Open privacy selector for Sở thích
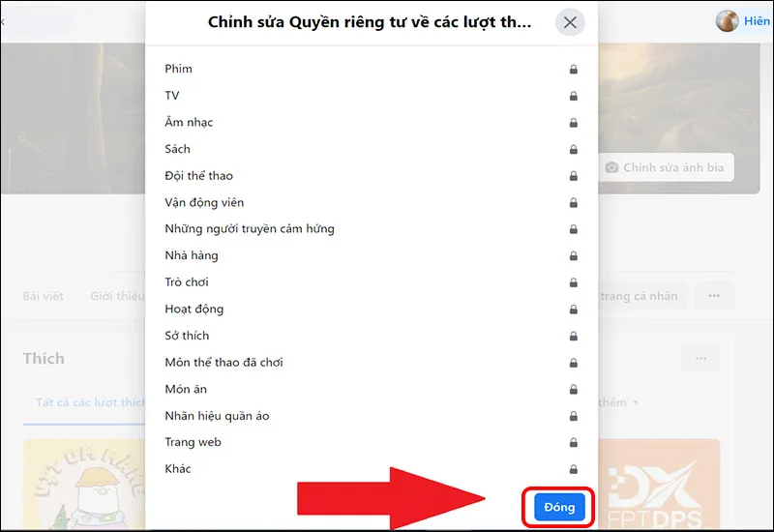This screenshot has width=774, height=532. pos(573,336)
